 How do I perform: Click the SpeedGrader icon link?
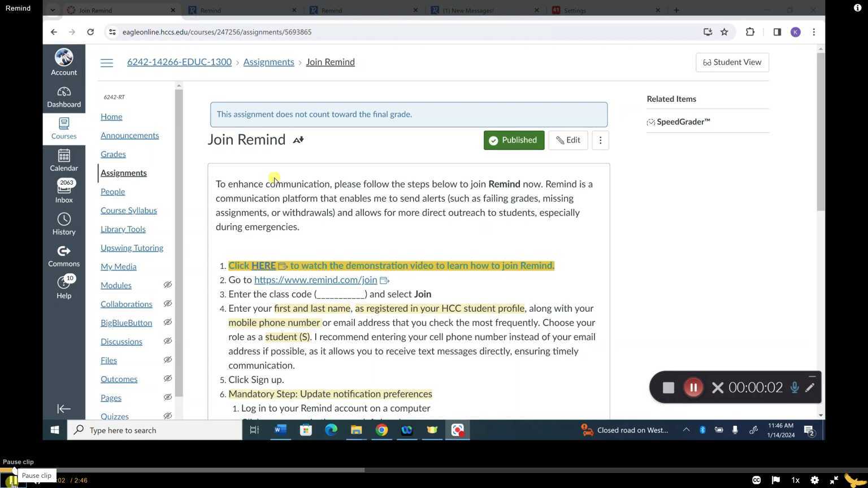pos(651,122)
